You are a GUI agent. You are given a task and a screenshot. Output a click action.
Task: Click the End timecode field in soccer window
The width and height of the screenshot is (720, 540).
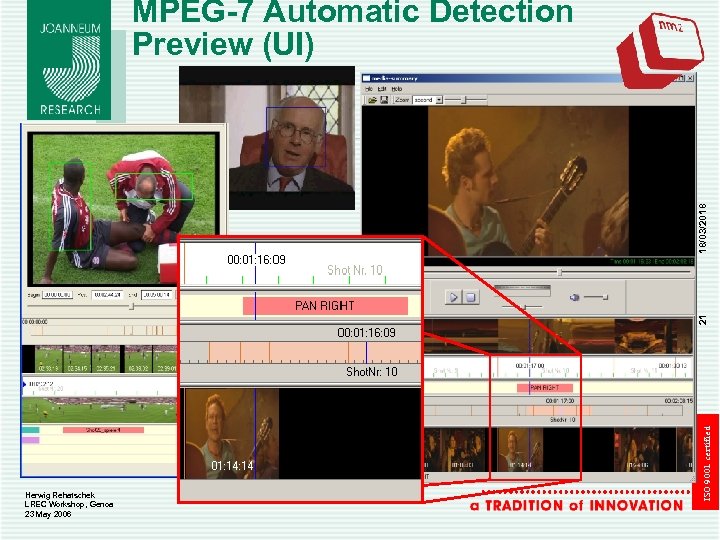click(157, 295)
